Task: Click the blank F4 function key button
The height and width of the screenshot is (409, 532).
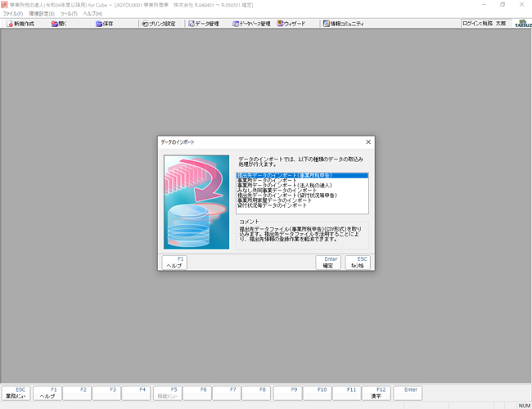Action: [136, 393]
